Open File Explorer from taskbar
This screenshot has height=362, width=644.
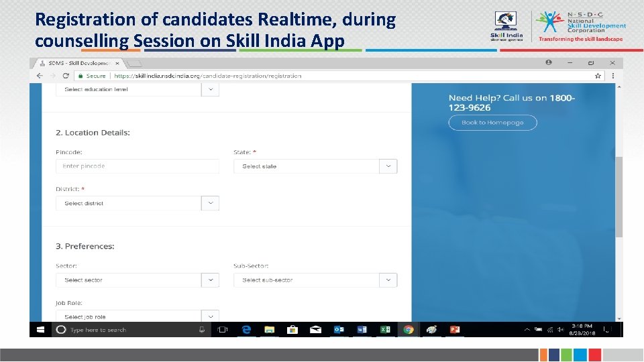(x=270, y=330)
